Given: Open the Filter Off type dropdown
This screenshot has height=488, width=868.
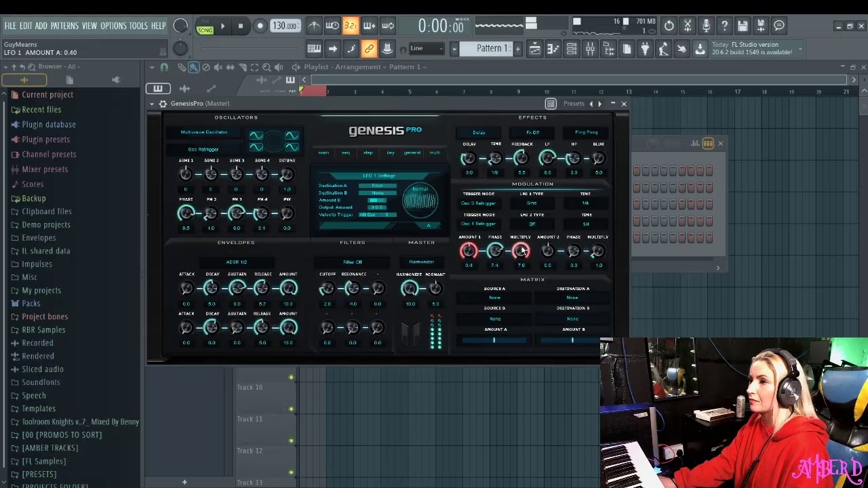Looking at the screenshot, I should 353,262.
